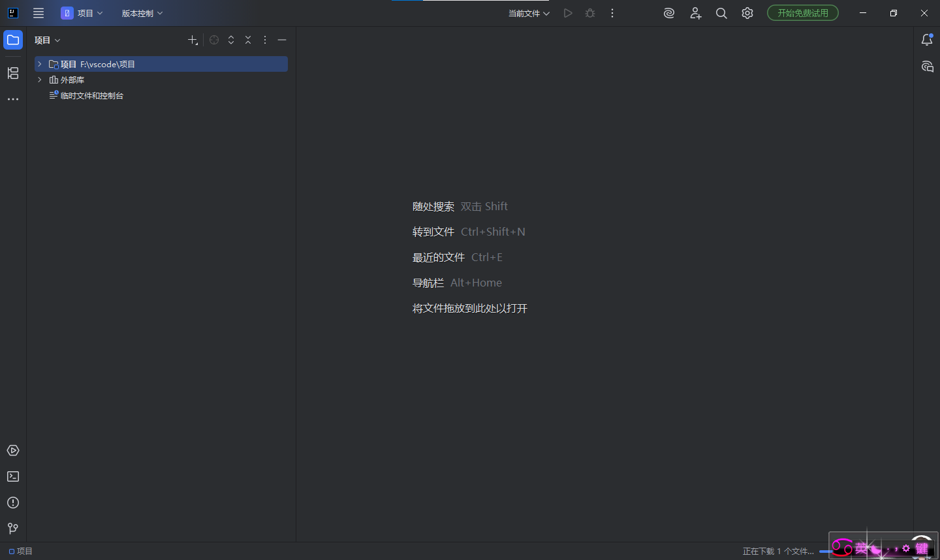
Task: Expand the 项目 F:\vscode\项目 tree node
Action: pyautogui.click(x=40, y=64)
